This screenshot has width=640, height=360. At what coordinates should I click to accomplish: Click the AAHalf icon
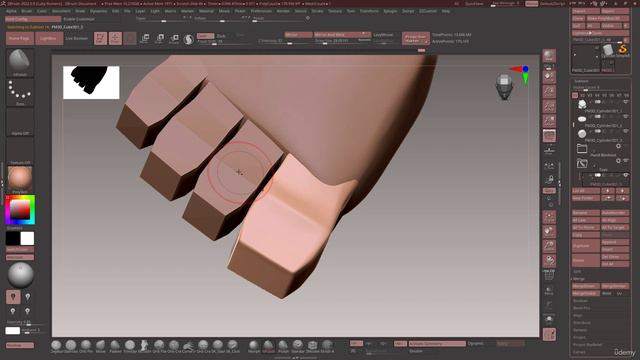point(549,121)
